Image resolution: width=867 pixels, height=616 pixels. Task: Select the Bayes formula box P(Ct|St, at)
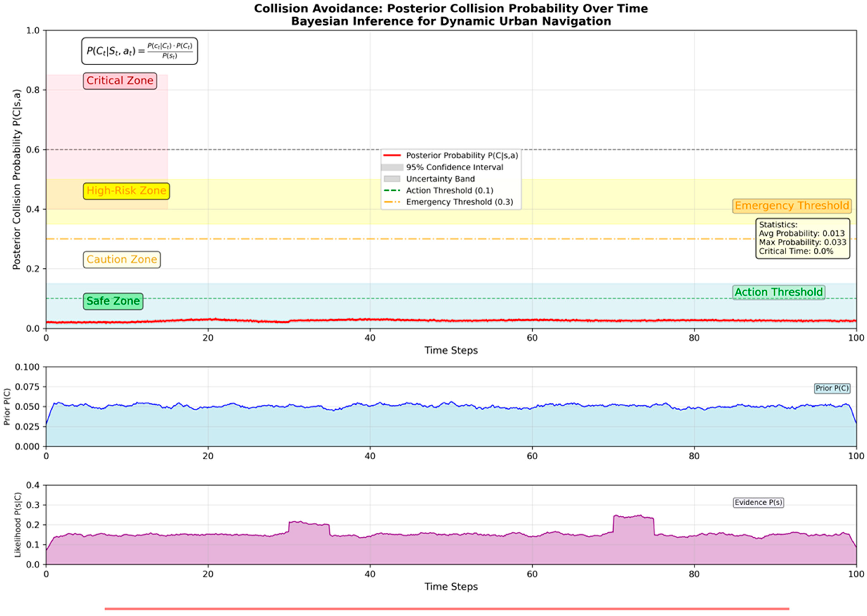pos(139,51)
